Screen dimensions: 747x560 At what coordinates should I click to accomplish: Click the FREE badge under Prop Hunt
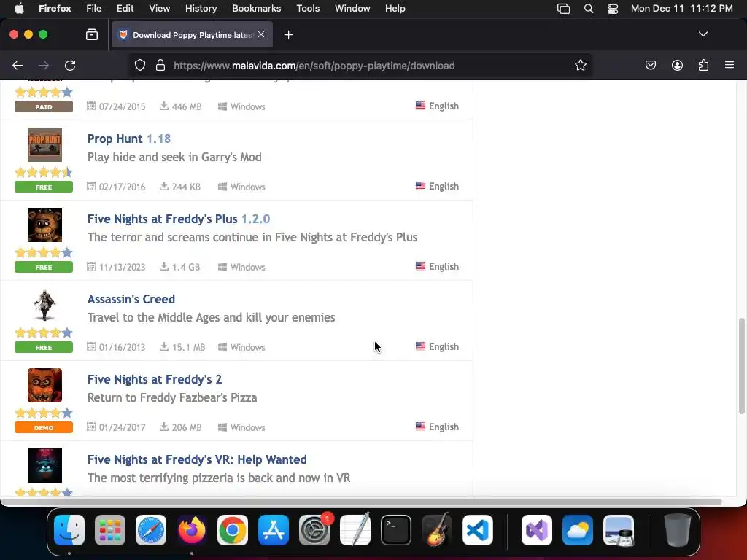pyautogui.click(x=44, y=187)
